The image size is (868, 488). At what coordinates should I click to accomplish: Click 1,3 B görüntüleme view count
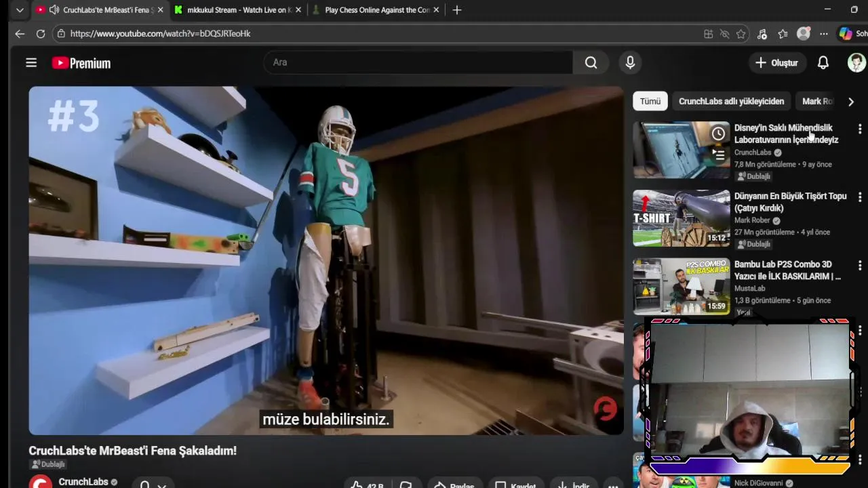point(763,300)
